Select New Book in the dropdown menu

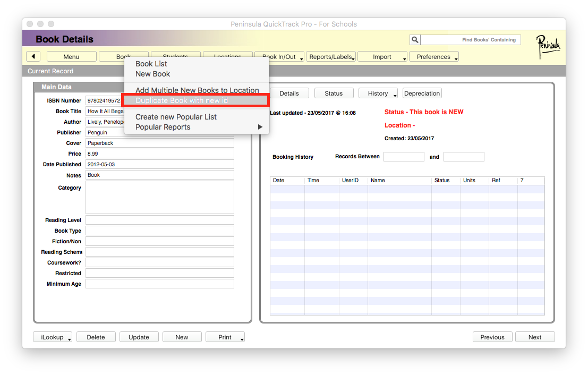152,74
